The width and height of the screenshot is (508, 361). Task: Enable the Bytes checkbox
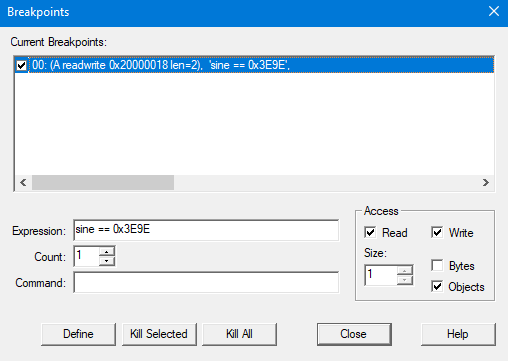pos(437,266)
